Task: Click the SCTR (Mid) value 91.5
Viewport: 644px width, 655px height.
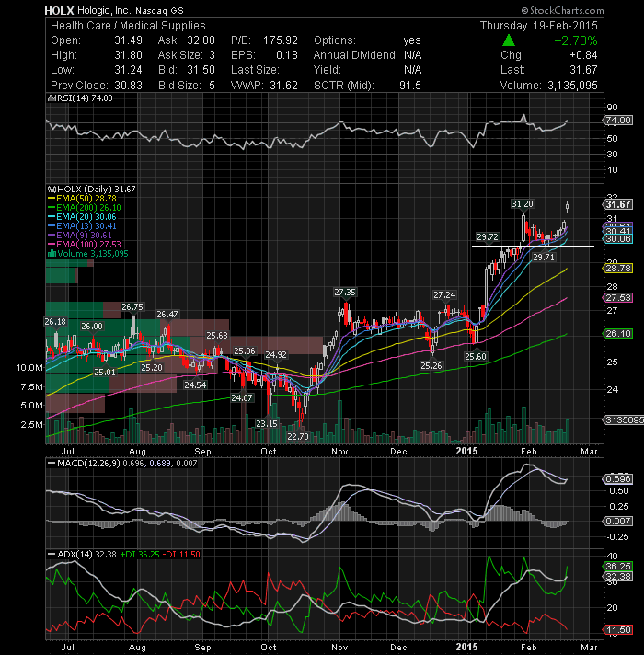Action: click(x=410, y=86)
